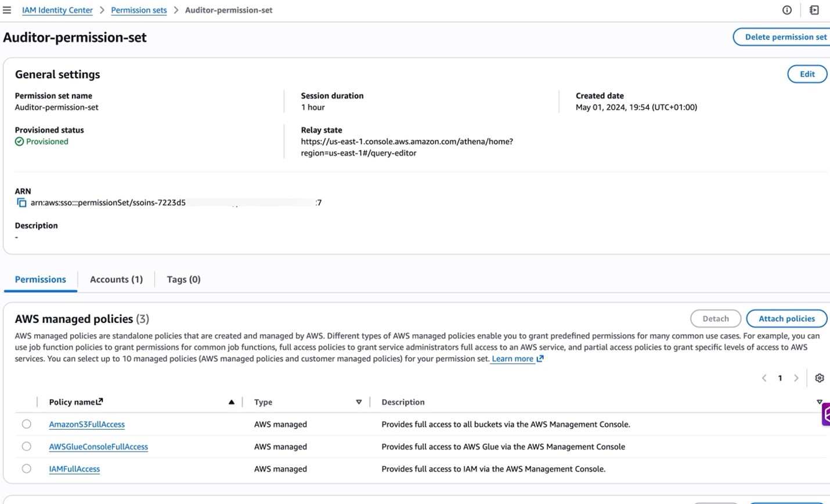The height and width of the screenshot is (504, 830).
Task: Switch to the Accounts (1) tab
Action: tap(116, 280)
